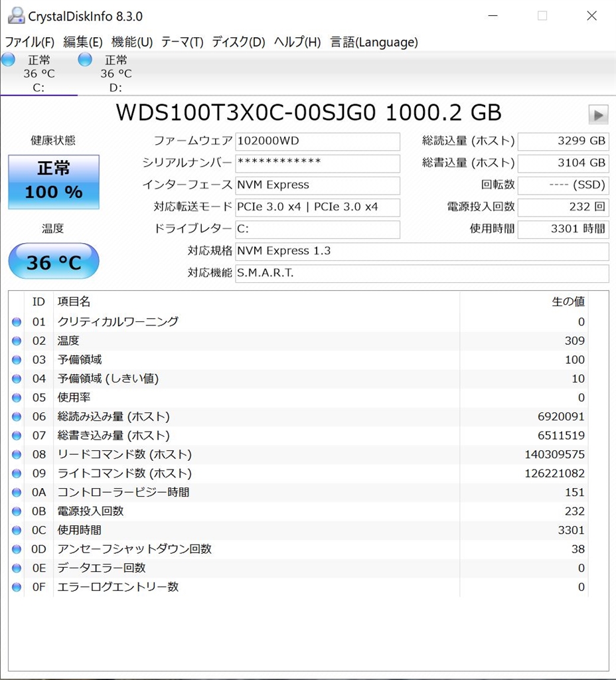
Task: Click the 正常 100 % health status button
Action: coord(54,182)
